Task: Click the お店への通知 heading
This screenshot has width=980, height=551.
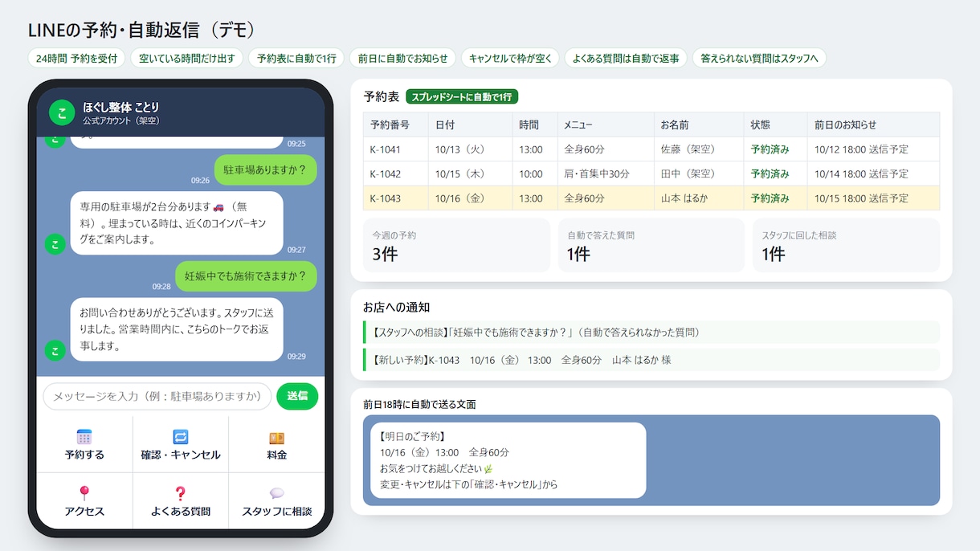Action: point(397,307)
